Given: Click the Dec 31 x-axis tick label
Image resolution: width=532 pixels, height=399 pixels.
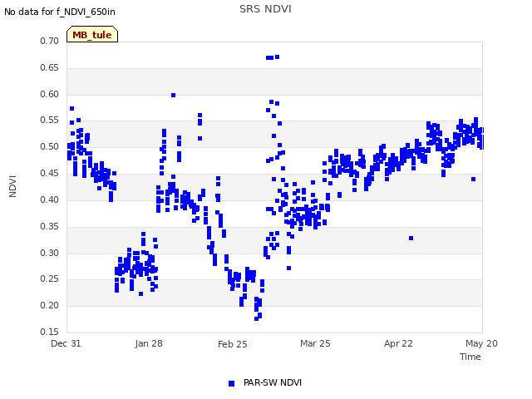Looking at the screenshot, I should point(66,343).
